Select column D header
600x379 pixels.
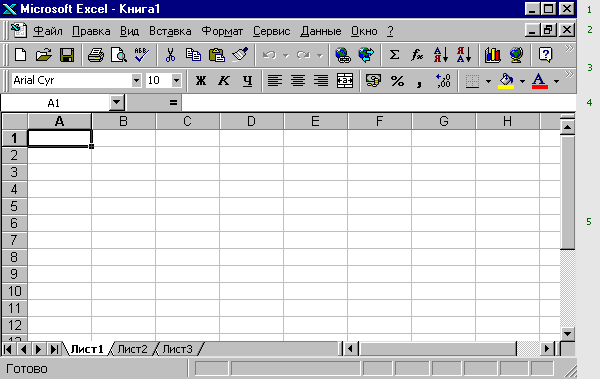point(251,121)
